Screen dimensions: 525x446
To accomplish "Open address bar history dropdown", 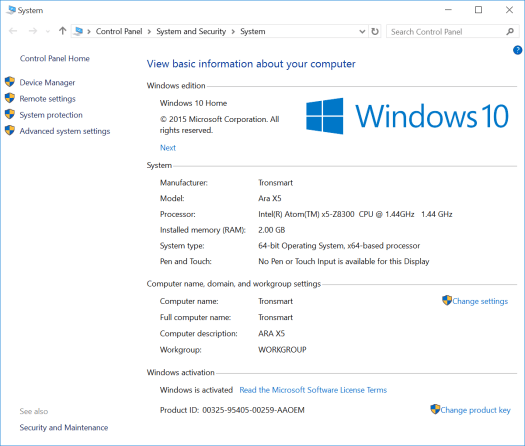I will (x=362, y=31).
